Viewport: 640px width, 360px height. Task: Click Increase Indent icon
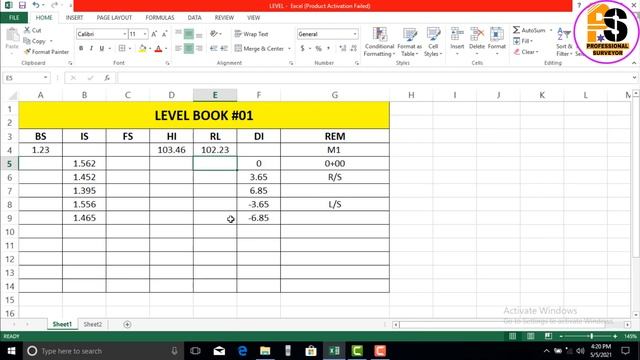[x=224, y=48]
